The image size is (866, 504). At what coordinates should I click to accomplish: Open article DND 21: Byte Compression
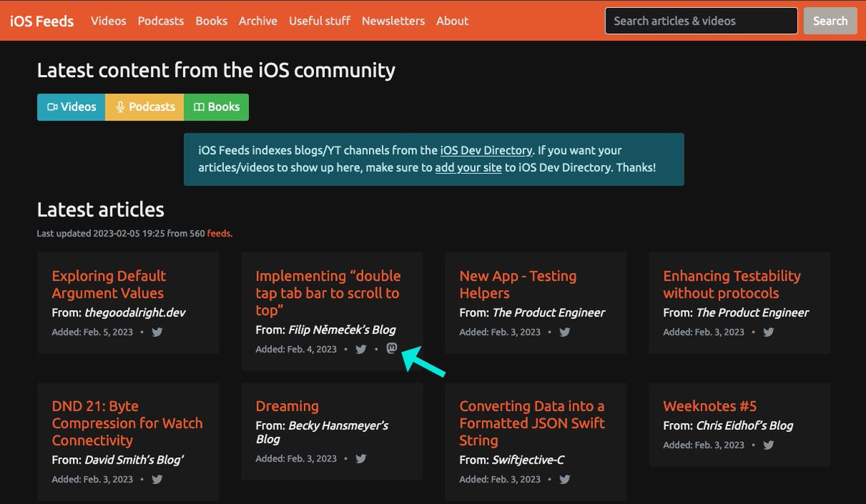(x=127, y=423)
